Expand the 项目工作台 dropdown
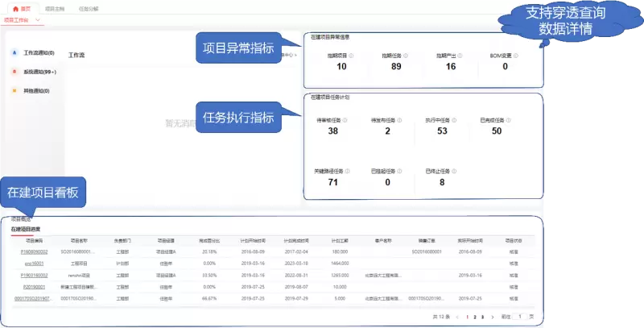 pos(36,19)
